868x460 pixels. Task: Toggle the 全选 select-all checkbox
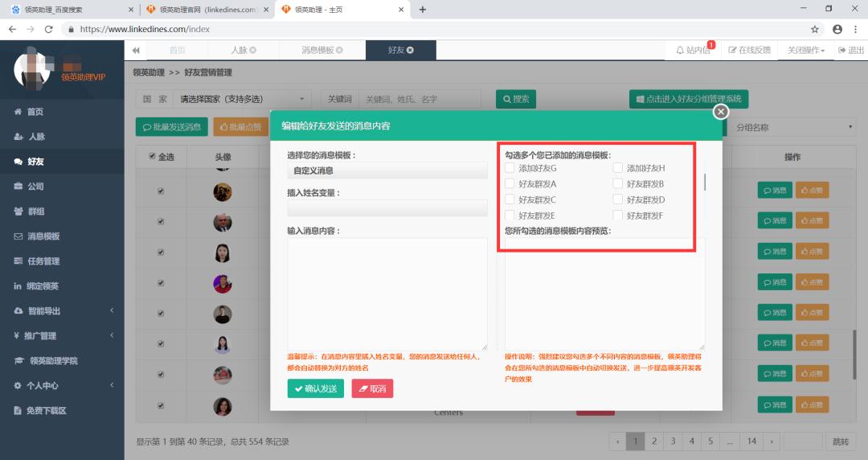(x=152, y=157)
